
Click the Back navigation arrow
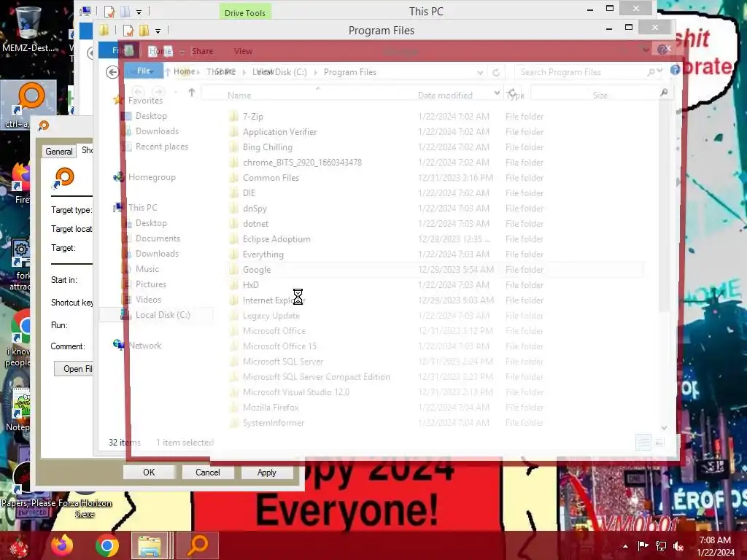coord(112,72)
